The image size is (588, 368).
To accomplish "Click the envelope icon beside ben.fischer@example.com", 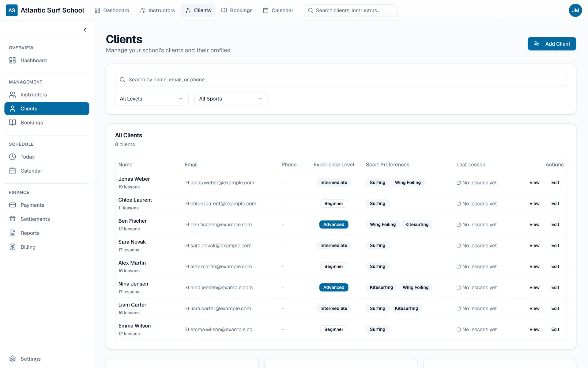I will [x=187, y=224].
